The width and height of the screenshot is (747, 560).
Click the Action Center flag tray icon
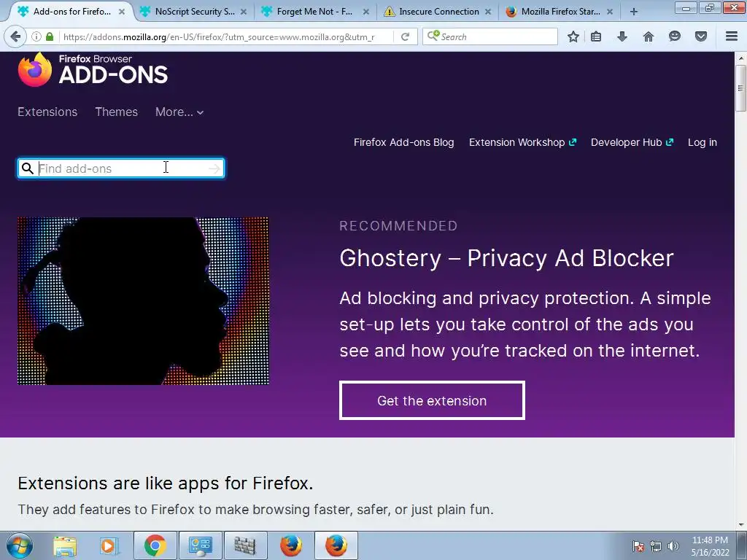point(638,546)
